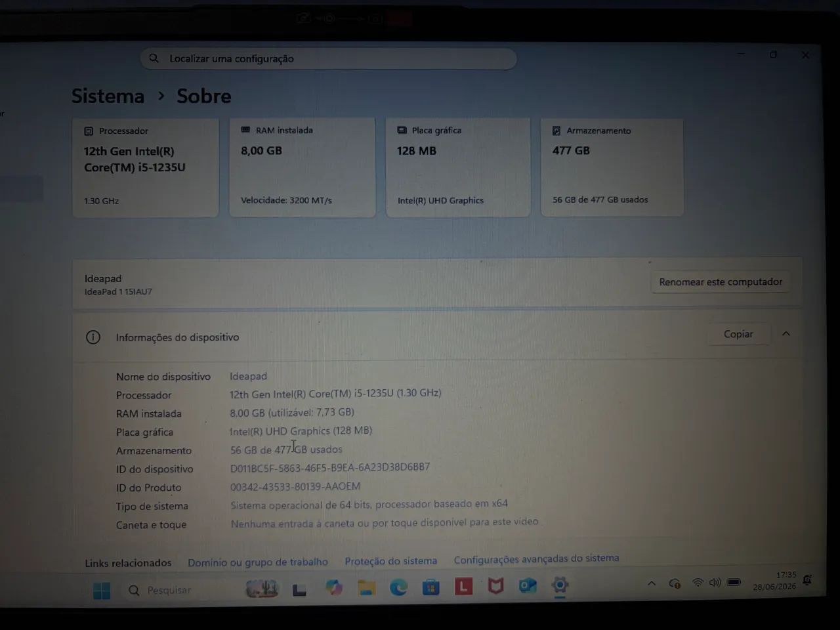840x630 pixels.
Task: Click the 'Velocidade: 3200 MT/s' text
Action: pyautogui.click(x=286, y=200)
